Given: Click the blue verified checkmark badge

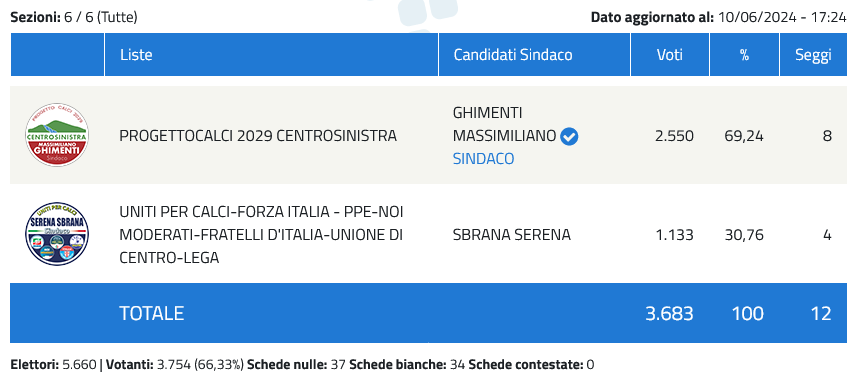Looking at the screenshot, I should (569, 136).
